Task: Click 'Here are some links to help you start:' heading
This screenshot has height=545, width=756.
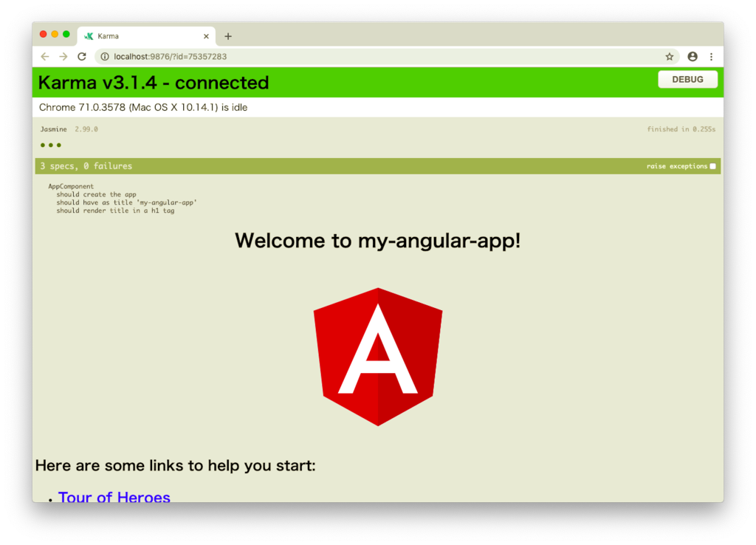Action: pyautogui.click(x=176, y=465)
